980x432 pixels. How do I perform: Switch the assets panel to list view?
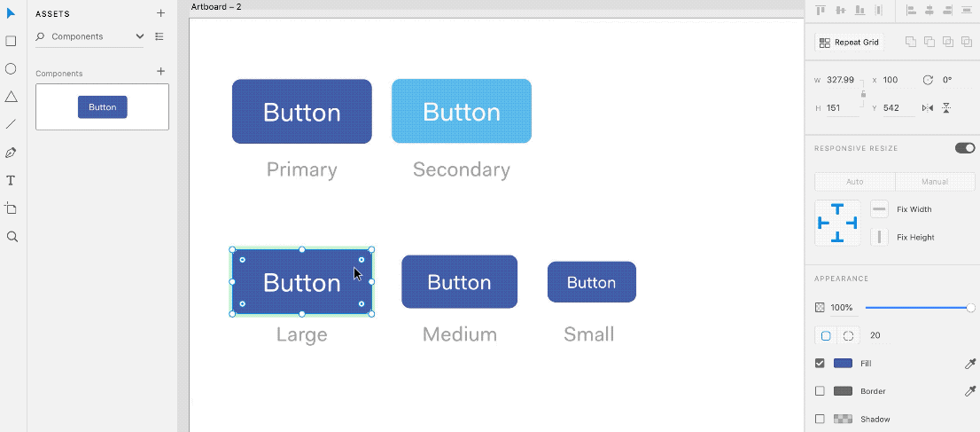pos(159,36)
